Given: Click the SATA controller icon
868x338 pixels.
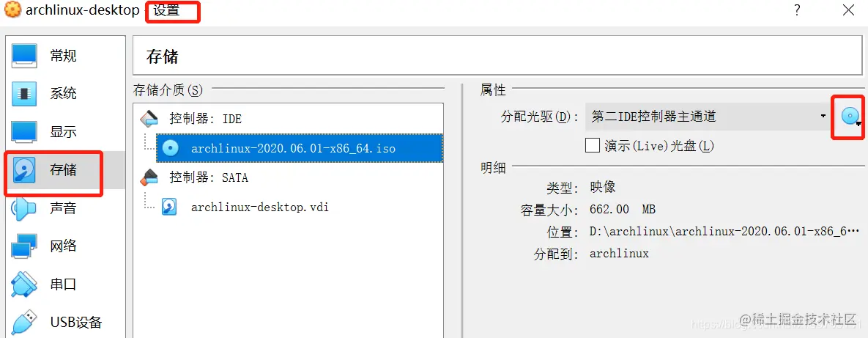Looking at the screenshot, I should click(149, 177).
